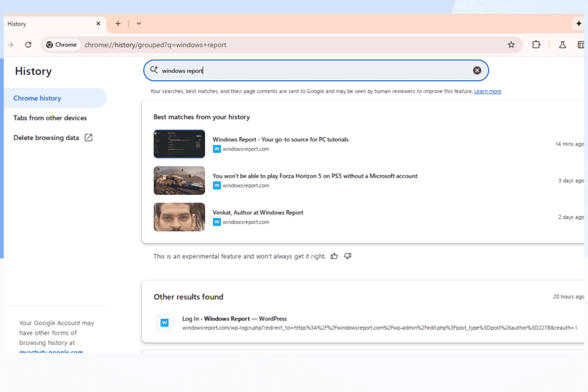Click the external link icon beside Delete browsing data
588x392 pixels.
point(88,137)
